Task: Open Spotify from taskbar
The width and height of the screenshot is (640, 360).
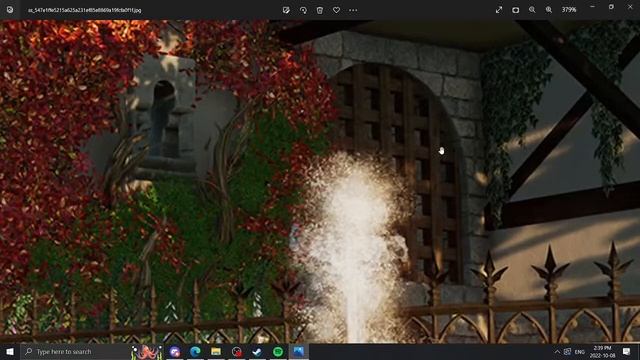Action: [x=278, y=351]
